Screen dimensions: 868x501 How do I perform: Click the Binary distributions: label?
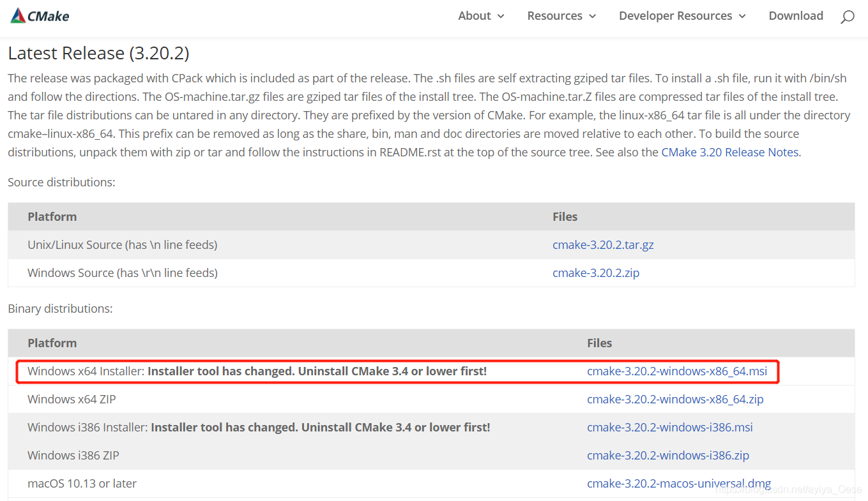[x=60, y=308]
